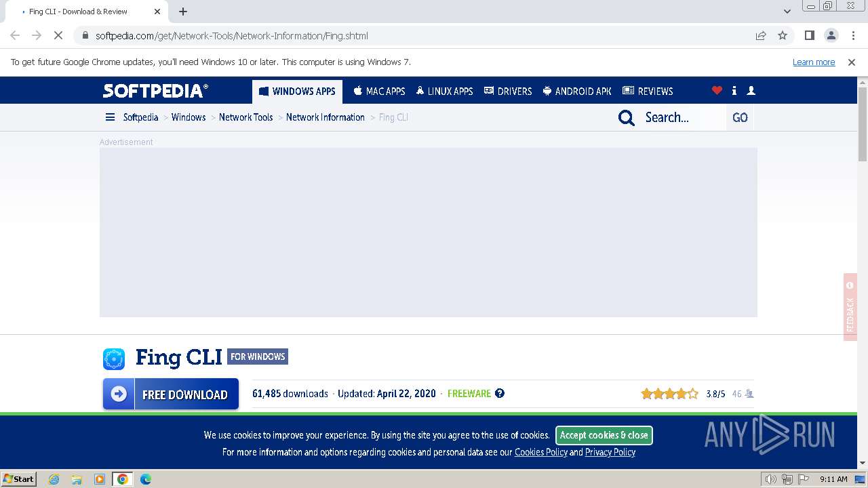
Task: Open the Drivers section
Action: 507,91
